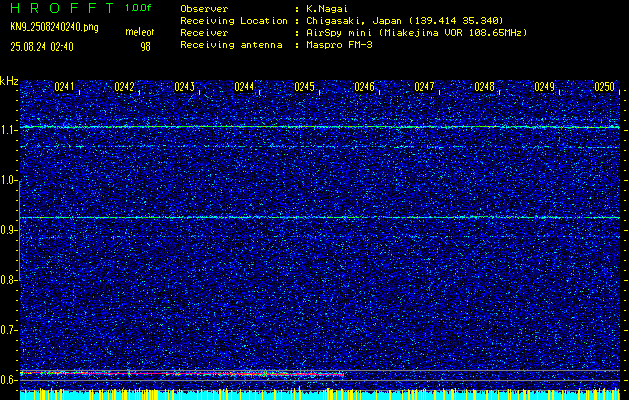
Task: Click the 0.7 kHz axis label
Action: pyautogui.click(x=7, y=330)
